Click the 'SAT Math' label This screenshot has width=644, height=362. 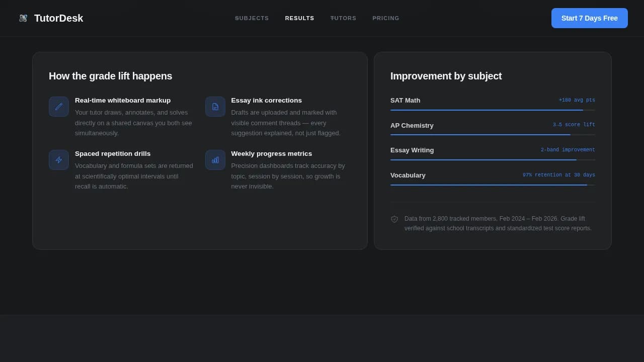[406, 101]
